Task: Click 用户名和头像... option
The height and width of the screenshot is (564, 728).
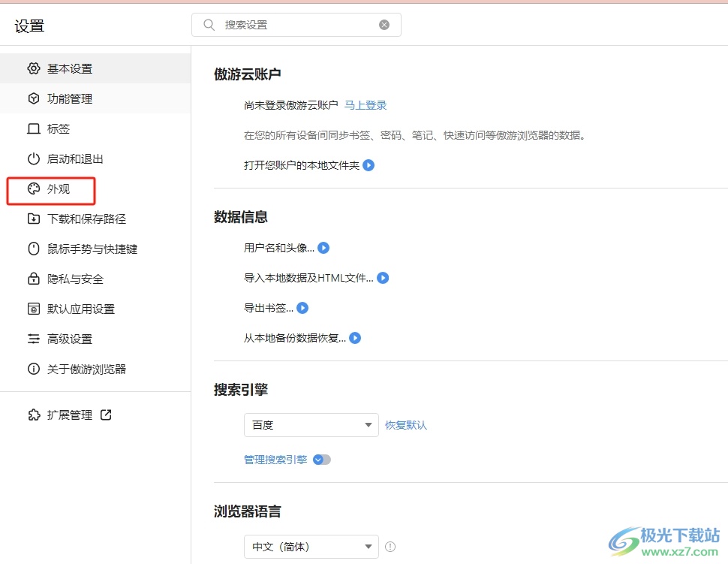Action: point(279,248)
